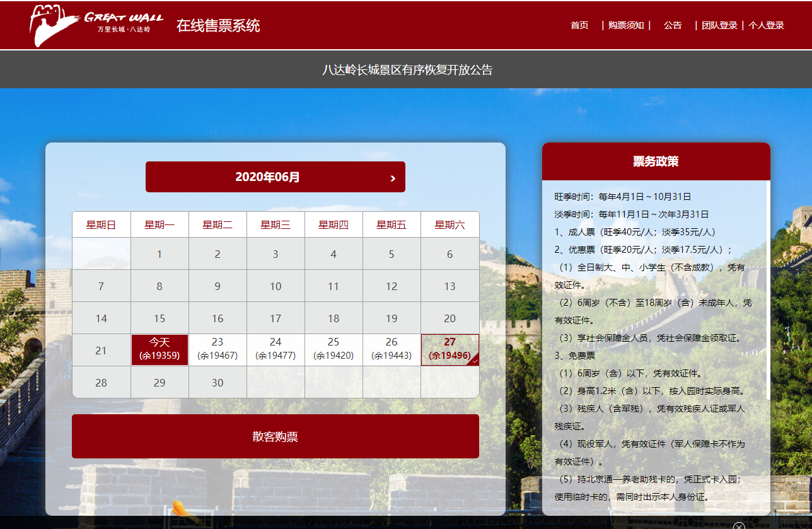The image size is (812, 529).
Task: Open 购票须知 ticket notice page
Action: point(625,25)
